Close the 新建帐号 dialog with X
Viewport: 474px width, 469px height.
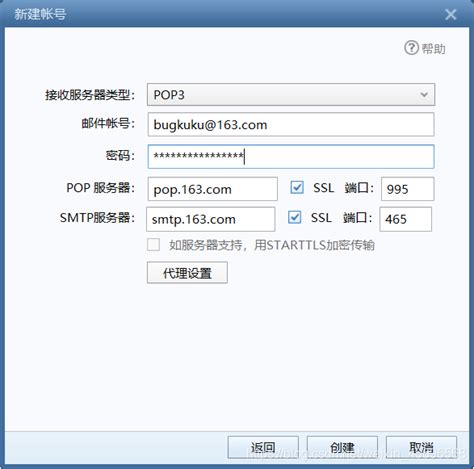(x=451, y=14)
